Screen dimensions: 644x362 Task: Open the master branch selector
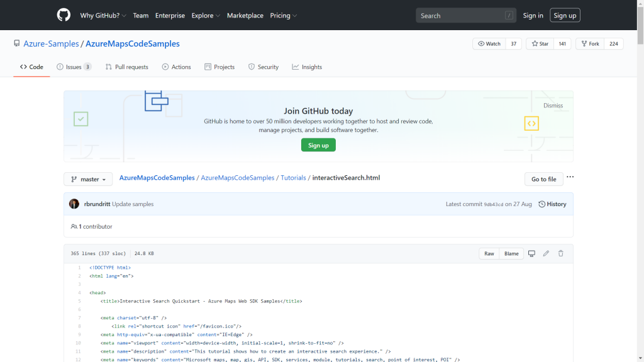(88, 179)
